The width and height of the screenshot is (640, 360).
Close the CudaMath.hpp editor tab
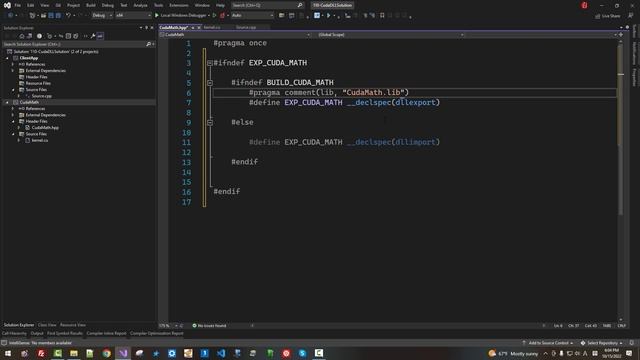click(x=199, y=28)
